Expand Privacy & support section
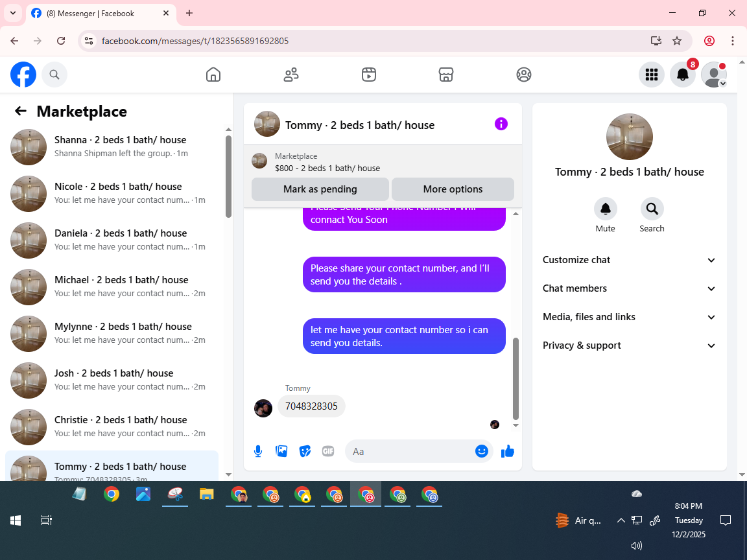 tap(629, 345)
